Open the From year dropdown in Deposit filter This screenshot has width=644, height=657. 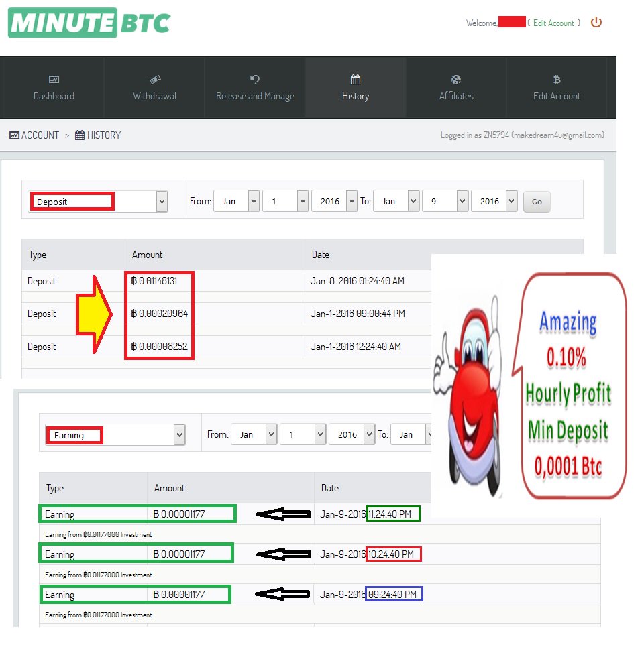[x=335, y=201]
